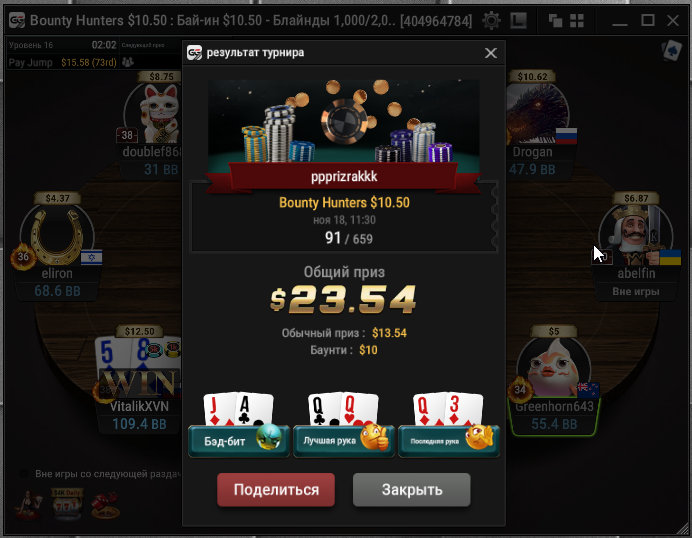Open the dealer girl icon at bottom left
The height and width of the screenshot is (538, 692).
[29, 504]
